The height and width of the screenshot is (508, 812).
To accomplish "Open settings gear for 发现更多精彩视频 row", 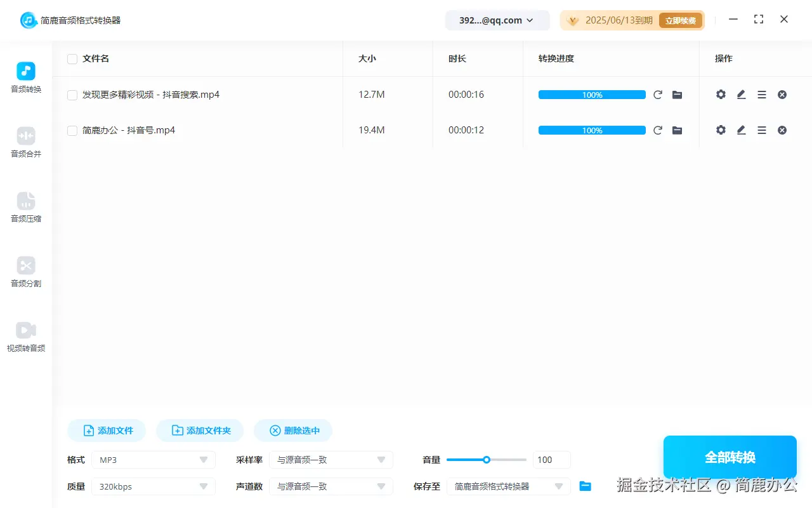I will click(721, 95).
